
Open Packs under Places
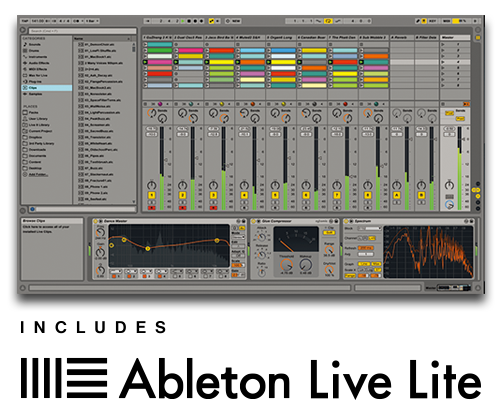[33, 113]
